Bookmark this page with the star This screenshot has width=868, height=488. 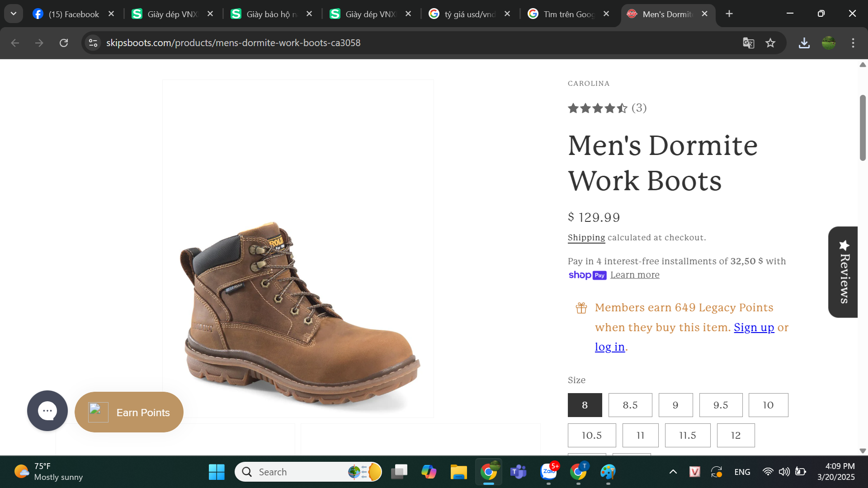pyautogui.click(x=770, y=43)
